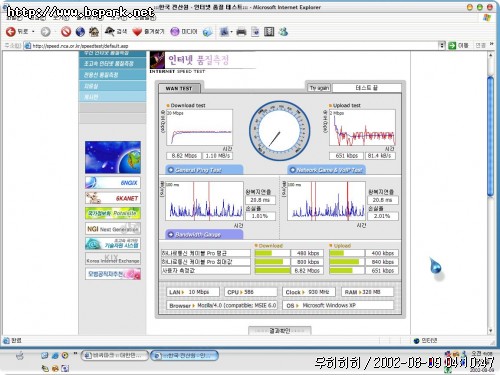The image size is (500, 375).
Task: Open the 6NGIX banner link
Action: tap(113, 183)
